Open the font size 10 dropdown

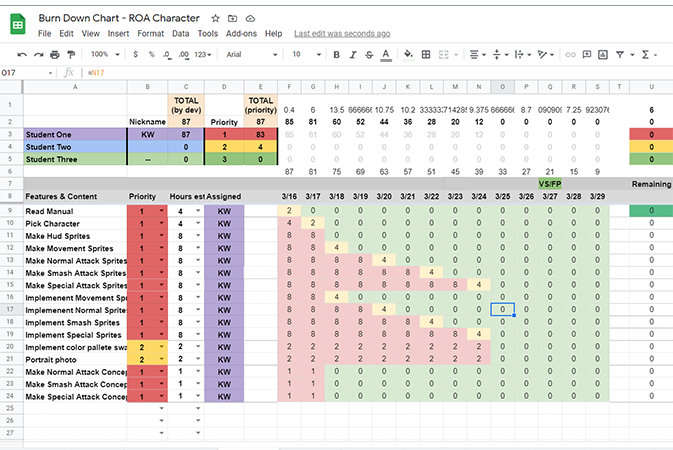click(306, 55)
